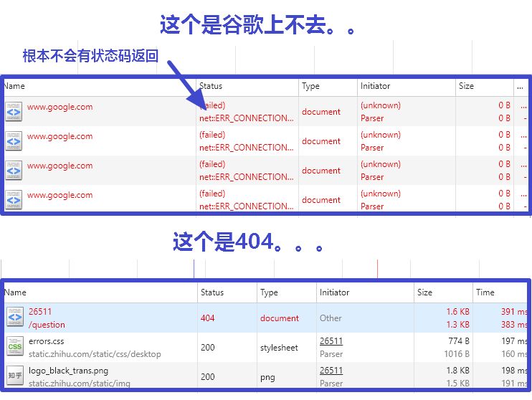The image size is (532, 400).
Task: Click the 200 status of errors.css
Action: [207, 348]
